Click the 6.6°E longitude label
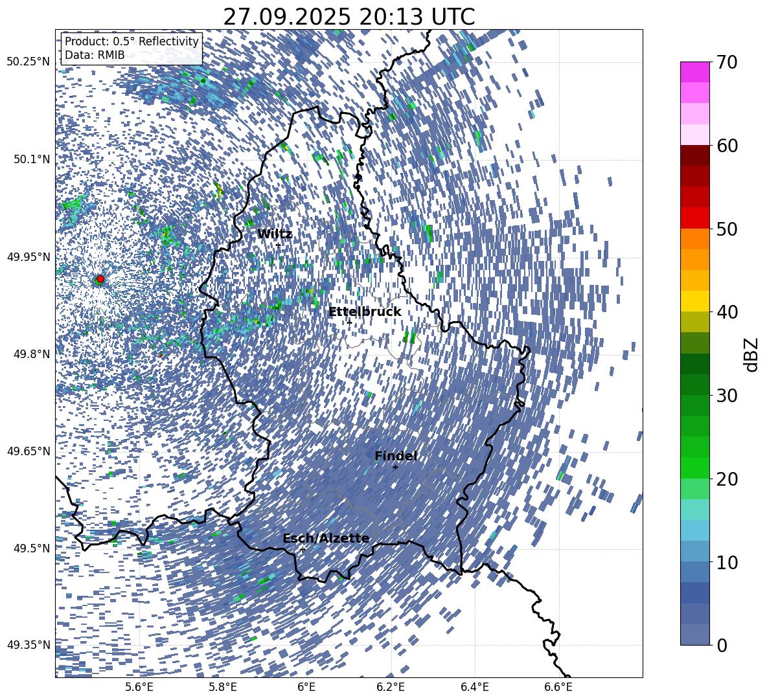This screenshot has height=700, width=767. point(558,687)
